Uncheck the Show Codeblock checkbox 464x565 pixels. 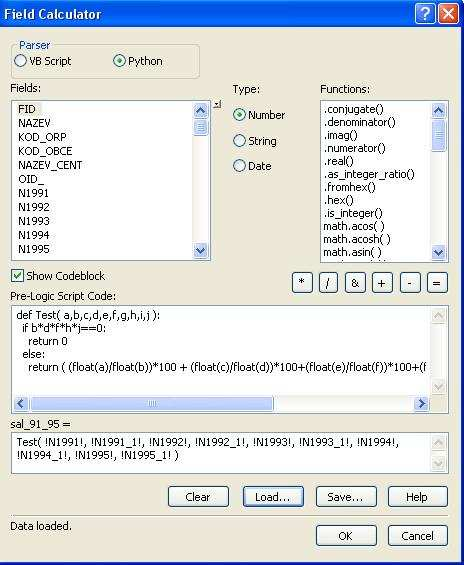coord(17,276)
